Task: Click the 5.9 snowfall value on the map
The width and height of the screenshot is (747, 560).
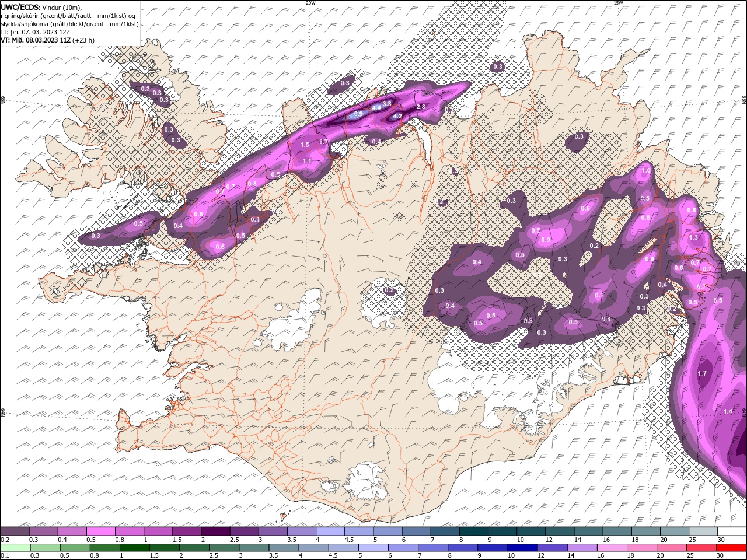Action: click(358, 114)
